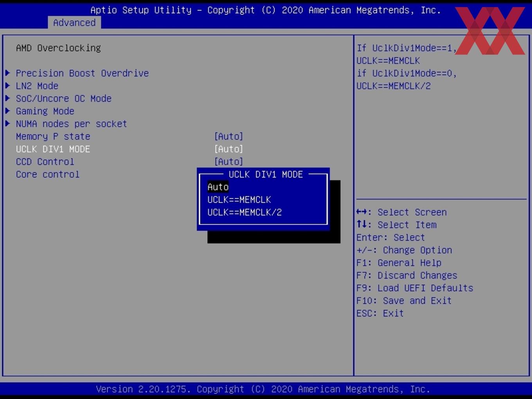Click the +/-: Change Option hint
Viewport: 532px width, 399px height.
(404, 250)
